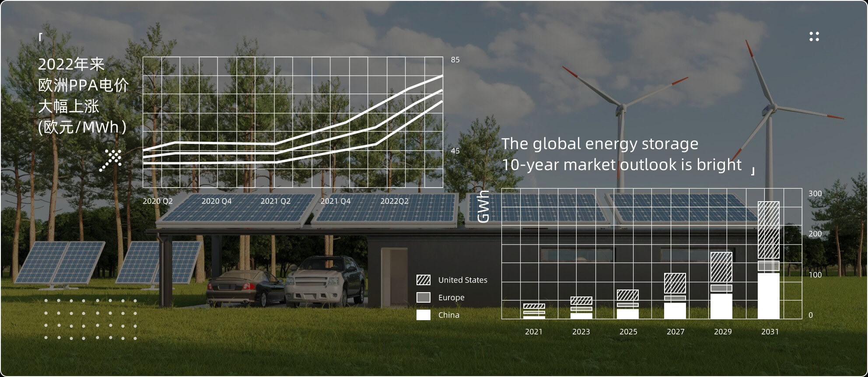The image size is (868, 377).
Task: Click the Chinese PPA electricity price title
Action: (x=83, y=95)
